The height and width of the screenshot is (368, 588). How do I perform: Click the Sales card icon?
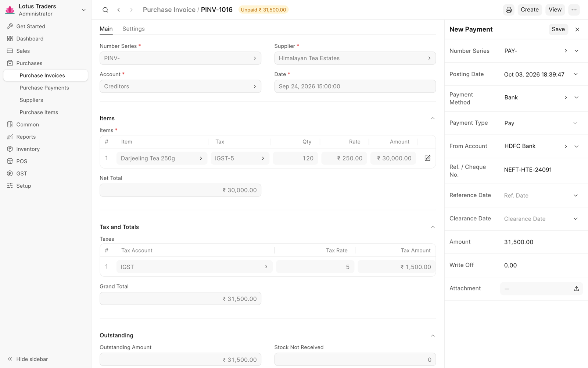tap(10, 51)
